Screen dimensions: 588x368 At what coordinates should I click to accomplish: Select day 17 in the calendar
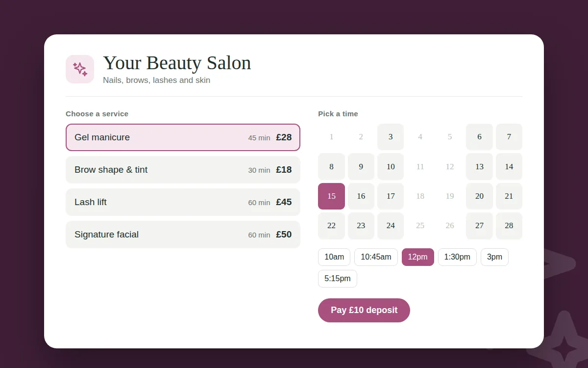pos(391,196)
